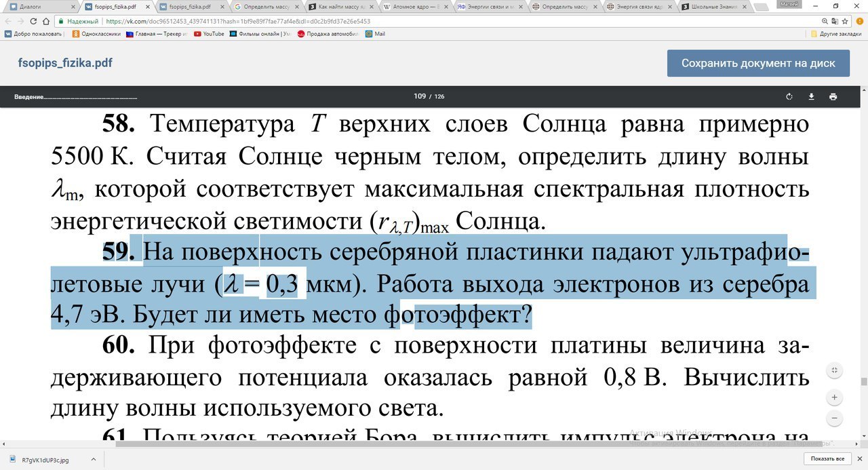This screenshot has width=868, height=470.
Task: Open the YouTube bookmark
Action: [x=209, y=33]
